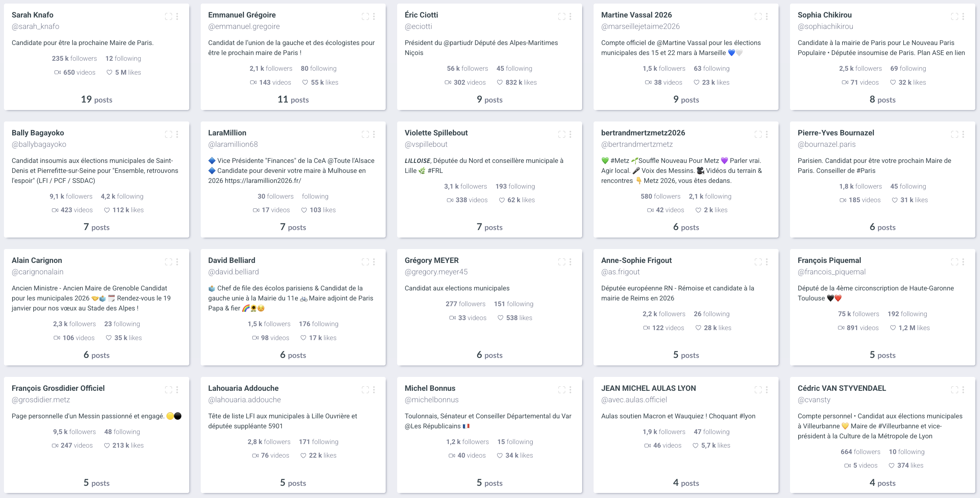Expand the Bally Bagayoko card view

tap(168, 134)
